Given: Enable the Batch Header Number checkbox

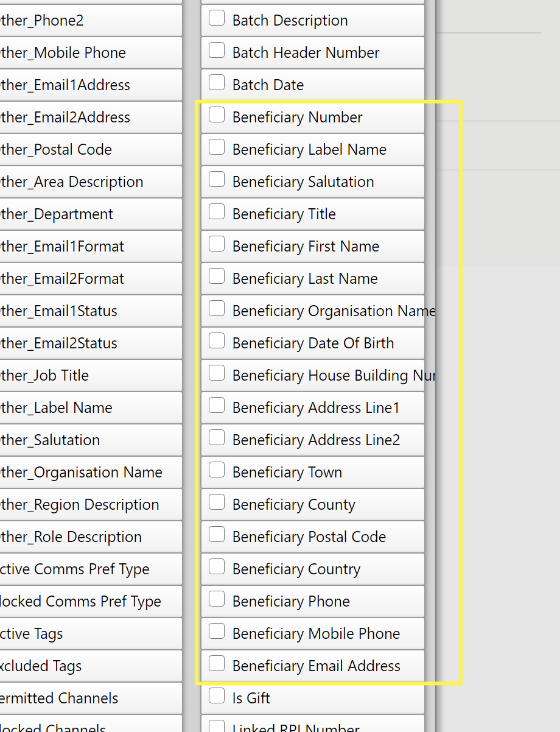Looking at the screenshot, I should pos(217,51).
